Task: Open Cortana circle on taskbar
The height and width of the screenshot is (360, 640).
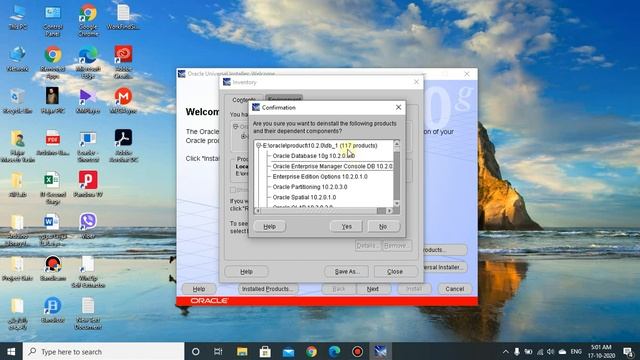Action: point(196,351)
